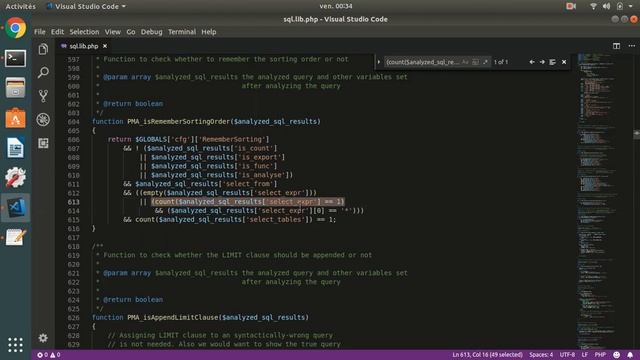
Task: Open the Go menu
Action: (131, 32)
